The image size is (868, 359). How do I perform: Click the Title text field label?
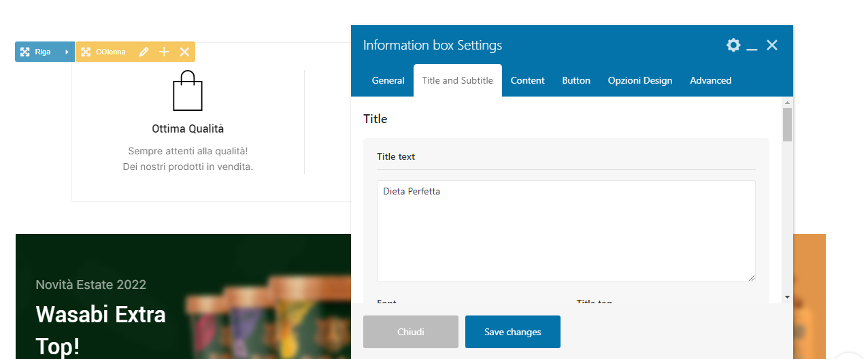[396, 156]
